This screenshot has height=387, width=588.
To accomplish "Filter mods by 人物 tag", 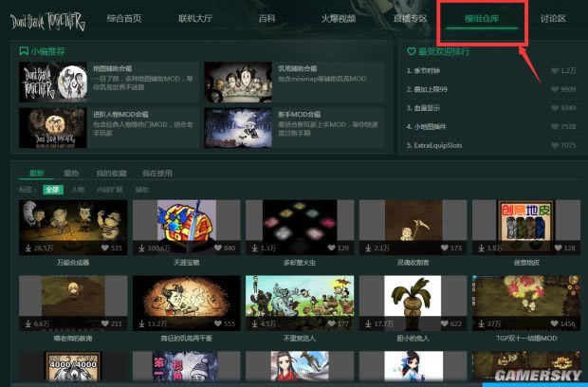I will pyautogui.click(x=78, y=189).
